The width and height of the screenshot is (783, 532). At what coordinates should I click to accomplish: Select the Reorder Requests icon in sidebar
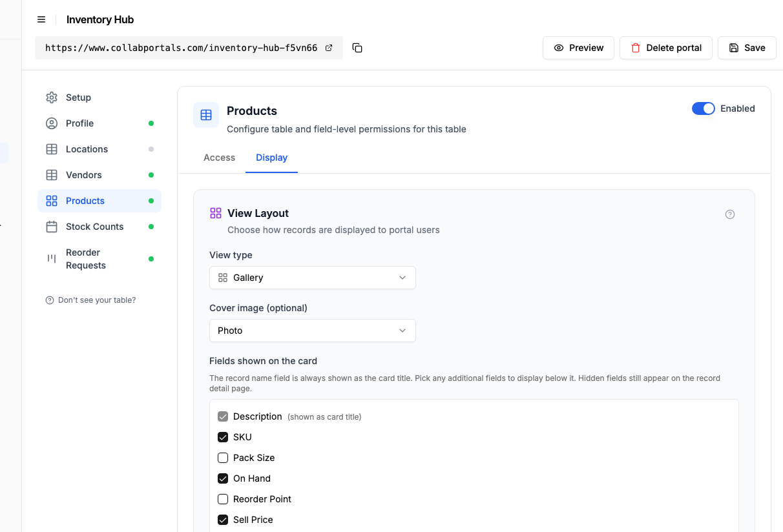52,258
